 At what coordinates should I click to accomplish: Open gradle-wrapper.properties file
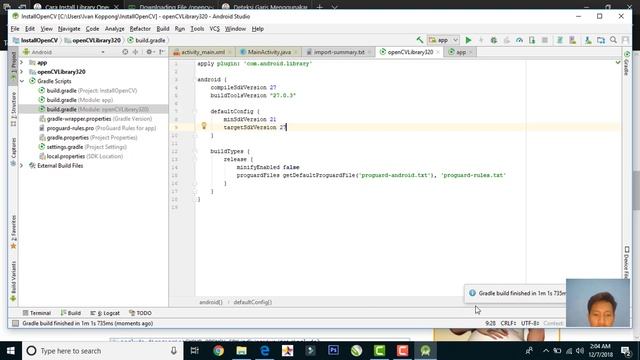tap(96, 119)
